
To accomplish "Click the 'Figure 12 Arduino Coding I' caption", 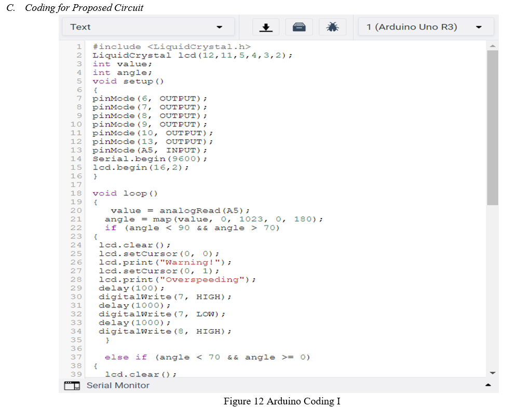I will (282, 401).
